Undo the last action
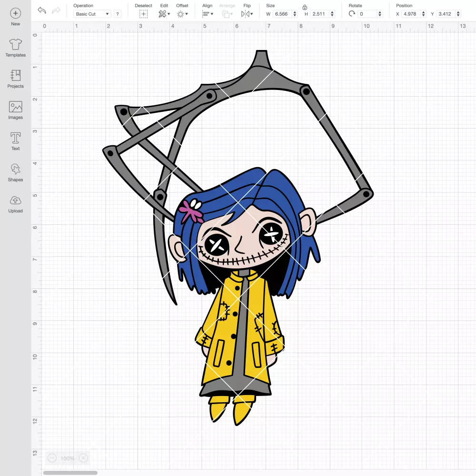Viewport: 476px width, 476px height. pos(42,10)
